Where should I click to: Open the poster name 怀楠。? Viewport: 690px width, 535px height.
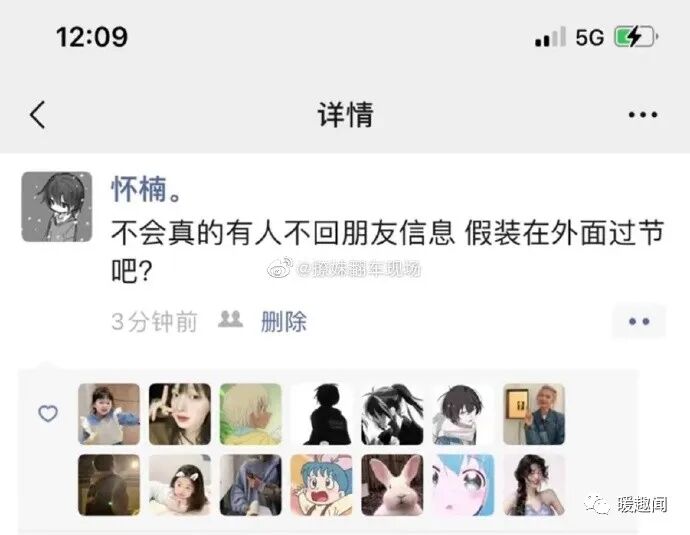tap(146, 189)
